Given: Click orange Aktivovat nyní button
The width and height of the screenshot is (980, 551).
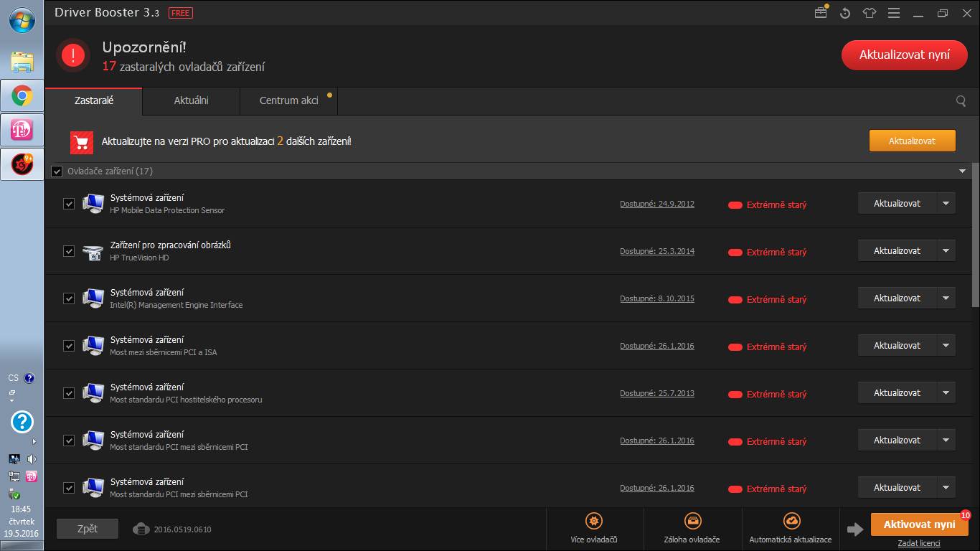Looking at the screenshot, I should pos(919,524).
